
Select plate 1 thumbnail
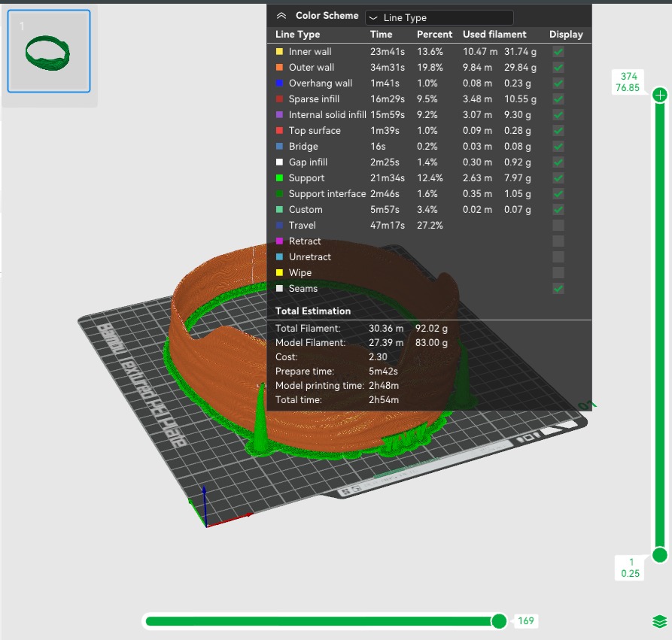click(49, 51)
